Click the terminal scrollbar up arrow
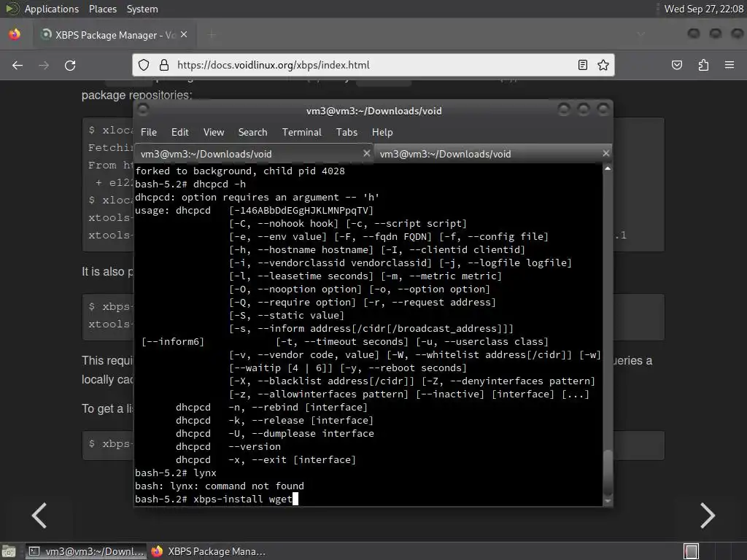Viewport: 747px width, 560px height. click(x=608, y=168)
